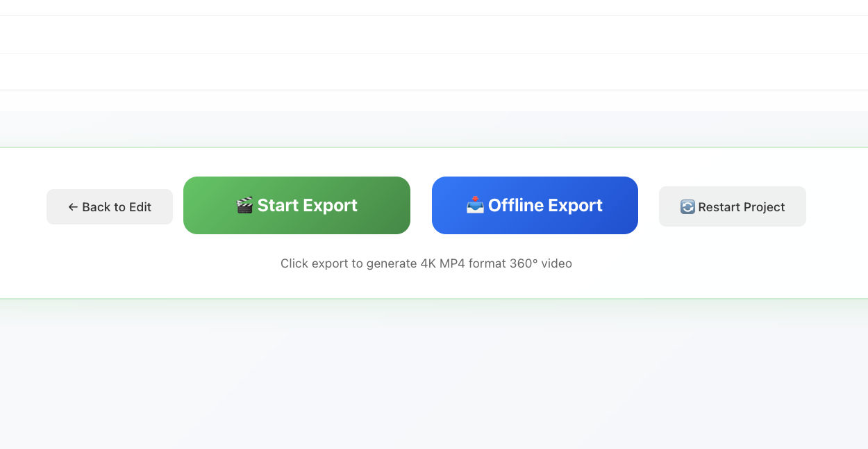Click the green Start Export button
The height and width of the screenshot is (449, 868).
pyautogui.click(x=297, y=205)
